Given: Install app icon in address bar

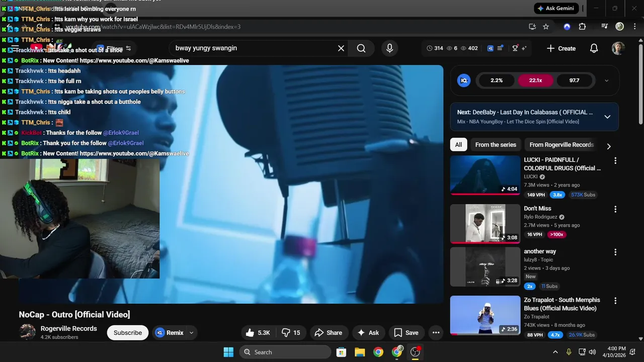Looking at the screenshot, I should 532,27.
